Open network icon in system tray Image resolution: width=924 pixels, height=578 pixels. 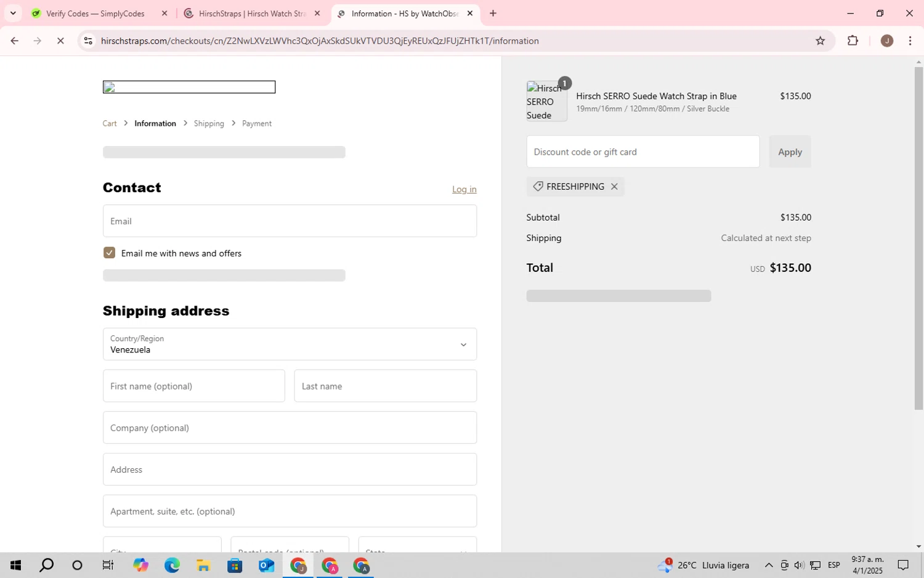(815, 565)
